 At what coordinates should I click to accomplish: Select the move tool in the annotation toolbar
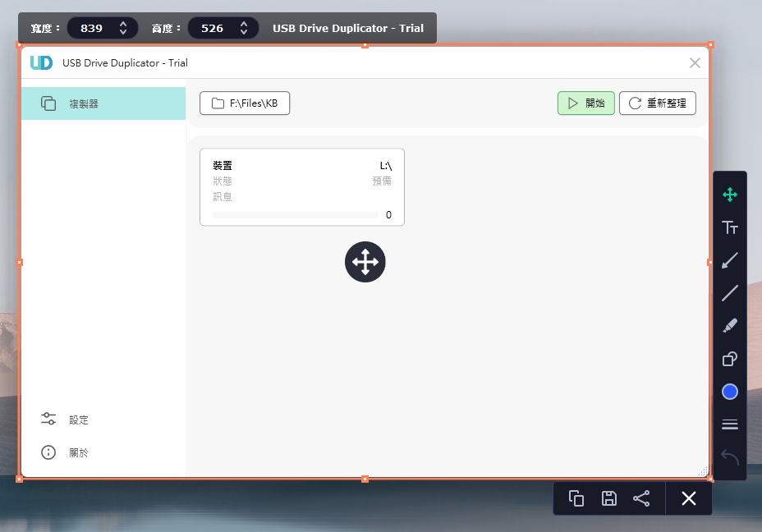(x=729, y=195)
